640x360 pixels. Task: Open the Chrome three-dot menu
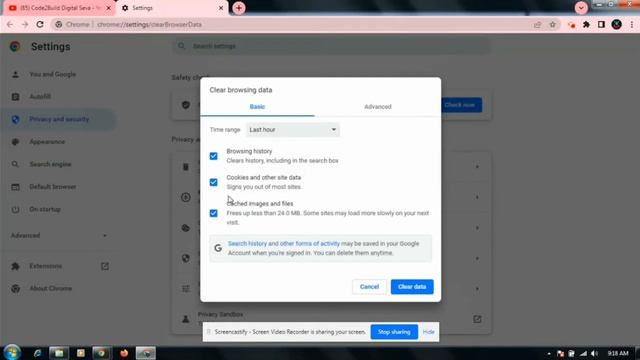coord(632,24)
